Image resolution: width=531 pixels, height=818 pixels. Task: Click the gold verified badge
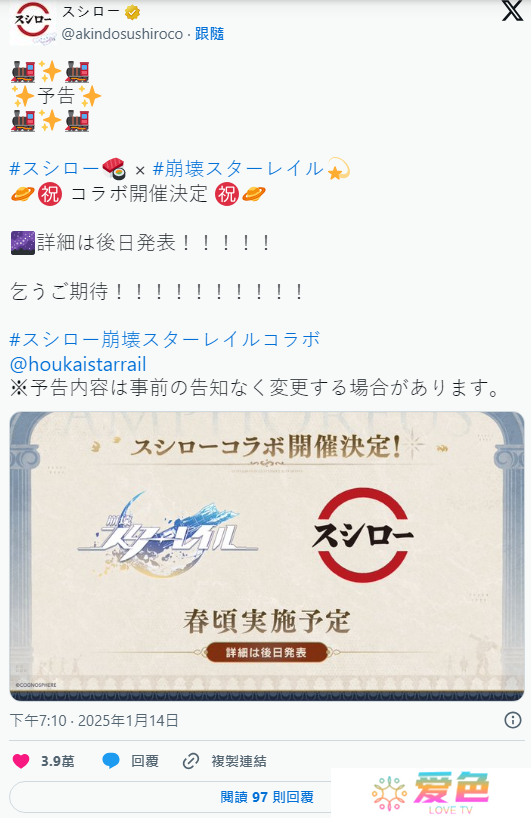133,13
